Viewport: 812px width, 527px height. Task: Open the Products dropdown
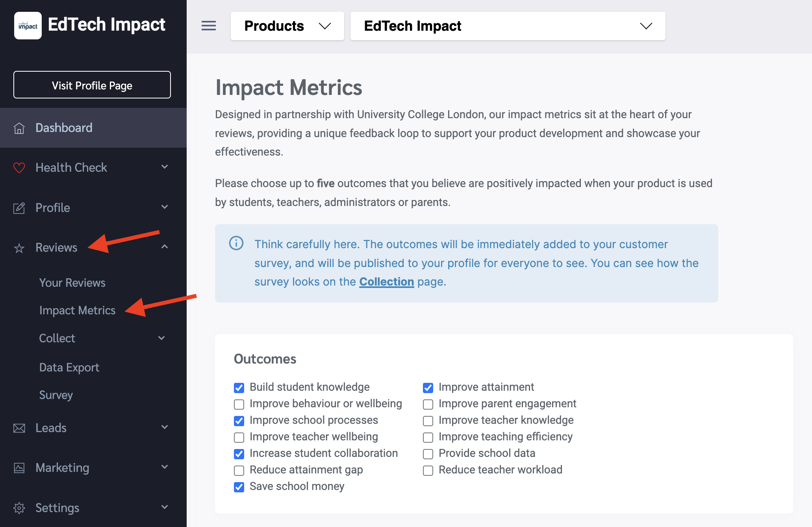(287, 26)
